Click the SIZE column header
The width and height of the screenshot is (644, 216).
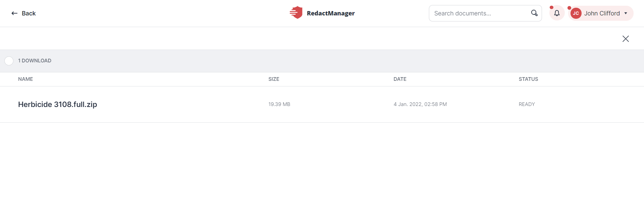[x=274, y=79]
